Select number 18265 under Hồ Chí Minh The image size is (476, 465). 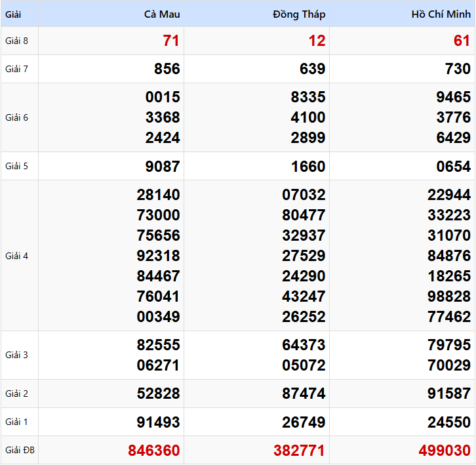pos(449,276)
